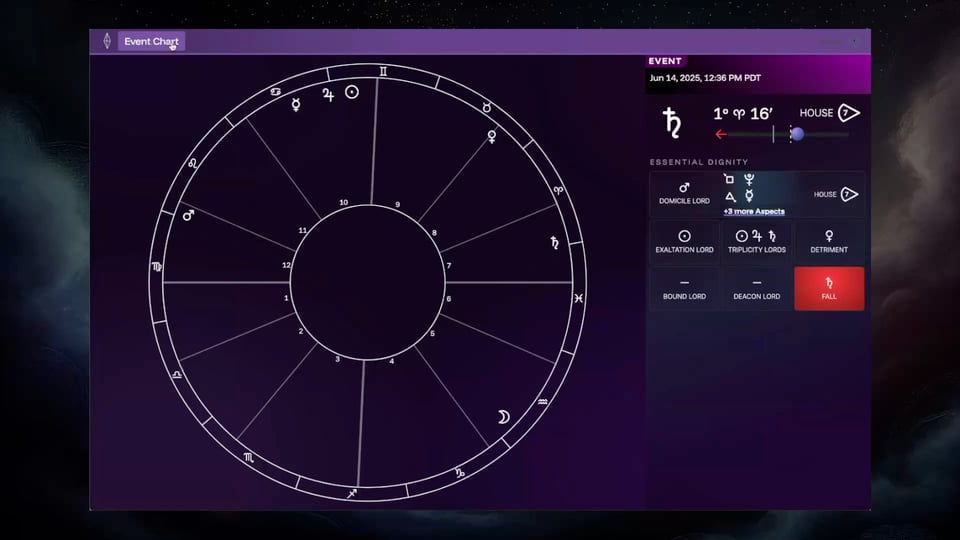The height and width of the screenshot is (540, 960).
Task: Select the Moon glyph on the chart wheel
Action: pyautogui.click(x=505, y=417)
